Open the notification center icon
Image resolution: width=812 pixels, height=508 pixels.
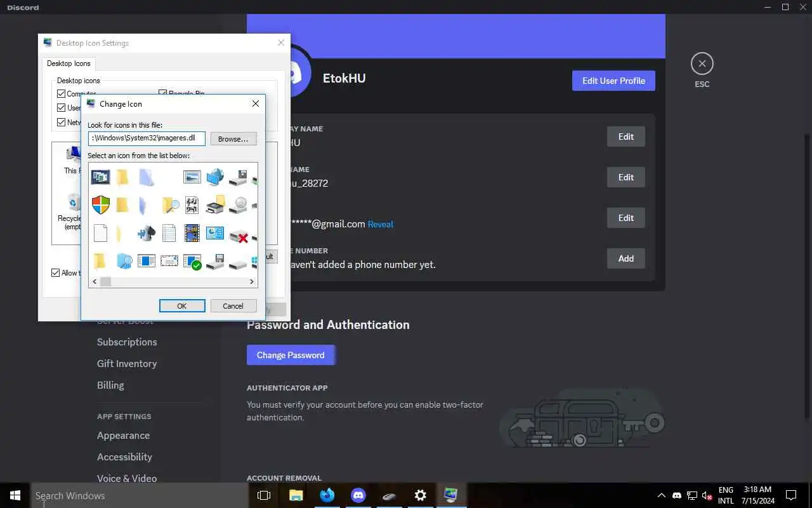point(791,495)
